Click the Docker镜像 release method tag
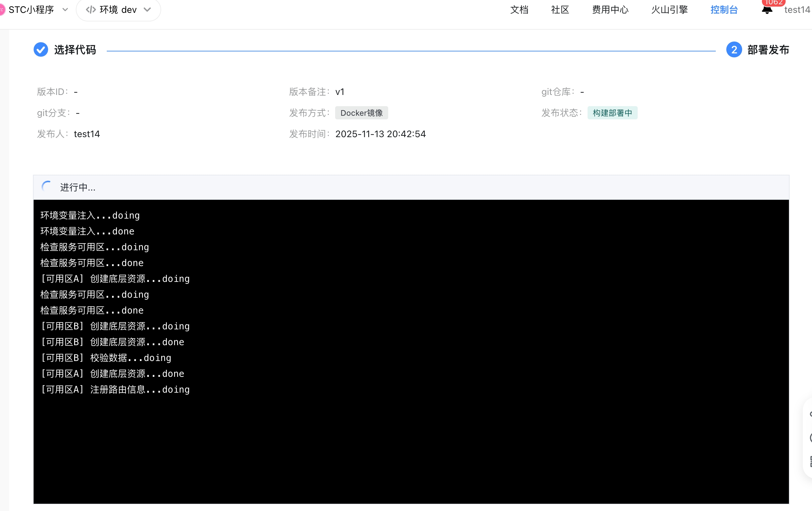Viewport: 812px width, 511px height. pyautogui.click(x=361, y=113)
